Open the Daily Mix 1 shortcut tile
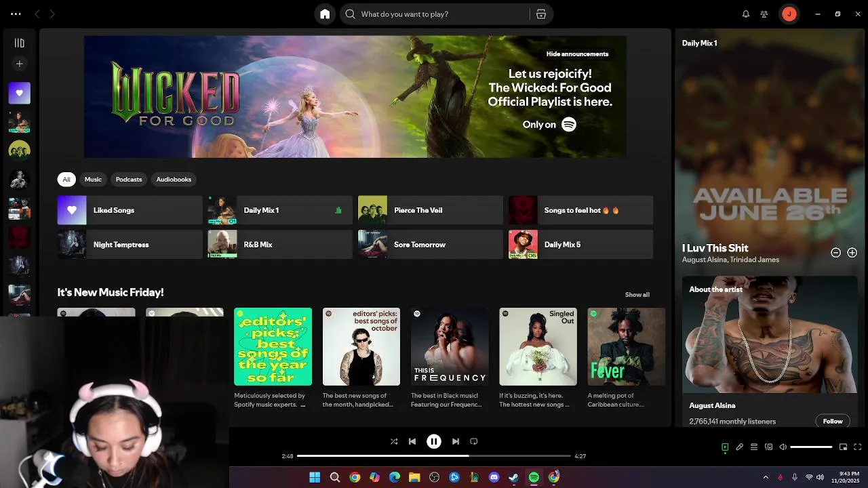This screenshot has height=488, width=868. [x=280, y=210]
